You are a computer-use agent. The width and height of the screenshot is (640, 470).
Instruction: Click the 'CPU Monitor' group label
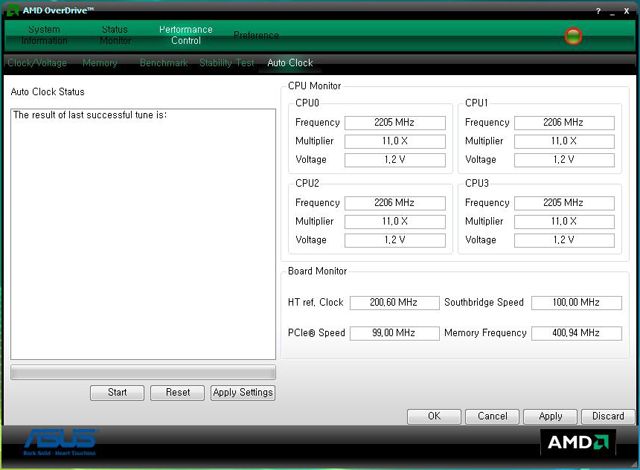click(x=314, y=86)
